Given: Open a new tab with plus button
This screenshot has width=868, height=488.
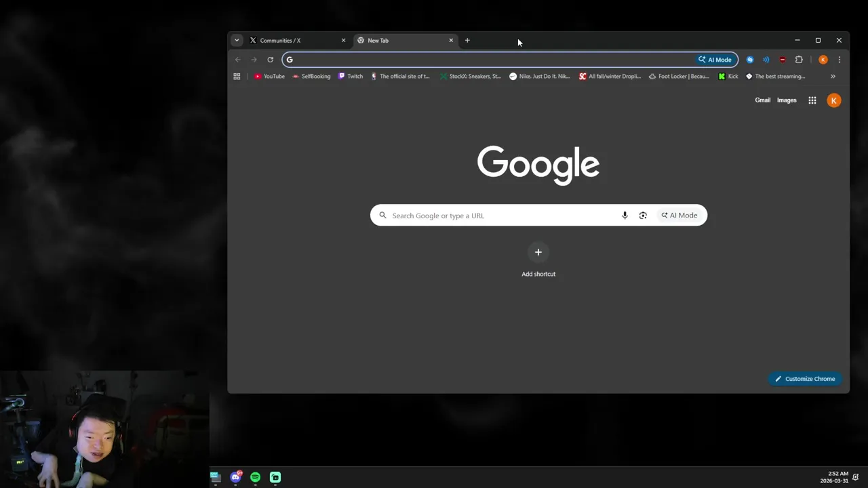Looking at the screenshot, I should [467, 41].
